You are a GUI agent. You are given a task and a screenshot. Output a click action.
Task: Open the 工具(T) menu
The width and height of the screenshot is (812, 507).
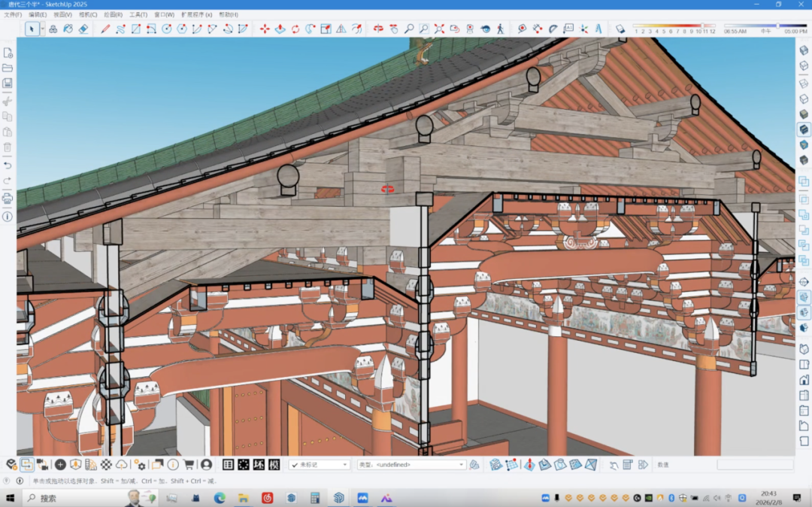pyautogui.click(x=138, y=14)
